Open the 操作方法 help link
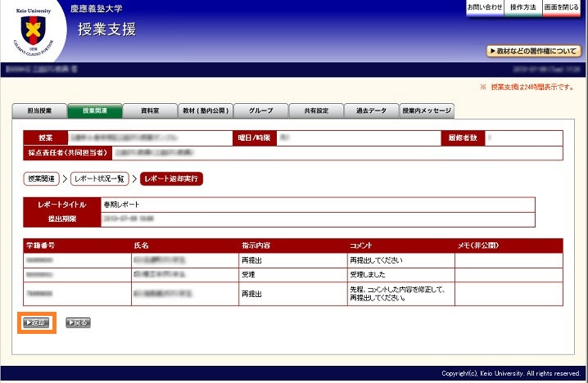This screenshot has height=383, width=588. click(x=523, y=7)
